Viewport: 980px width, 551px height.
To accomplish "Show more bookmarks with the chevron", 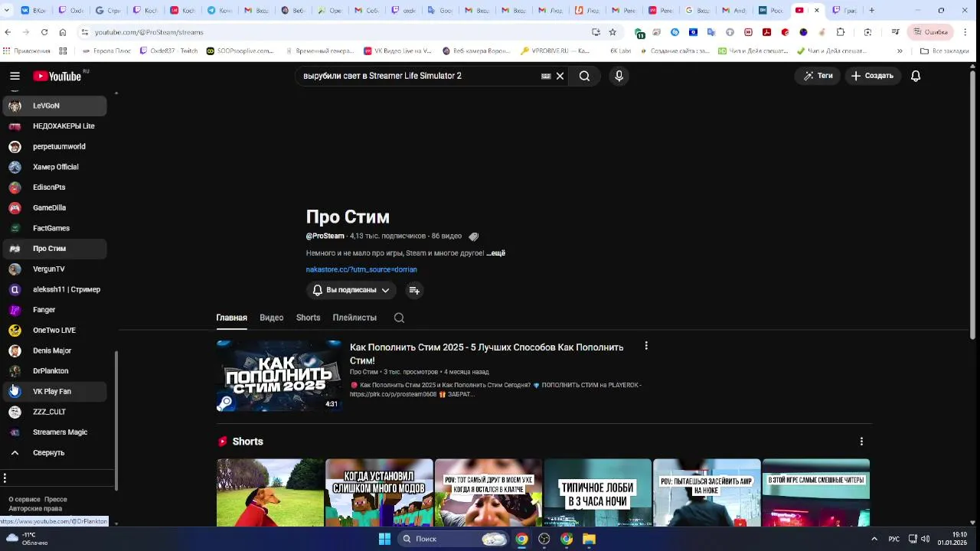I will [900, 51].
